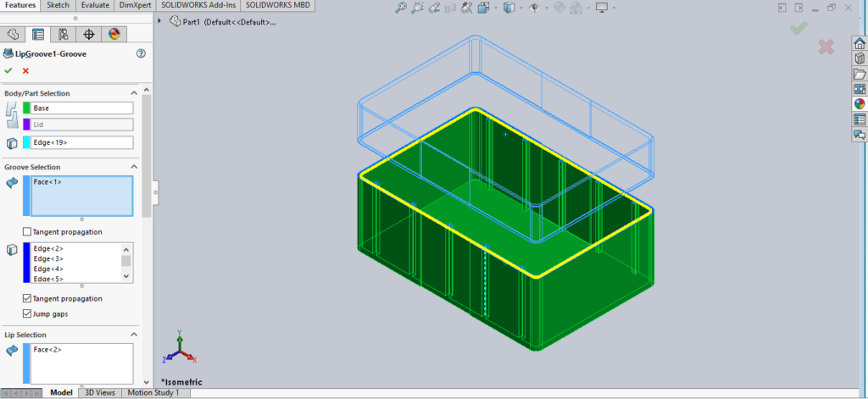Click the Edit Appearance icon
The height and width of the screenshot is (399, 868).
click(x=559, y=8)
